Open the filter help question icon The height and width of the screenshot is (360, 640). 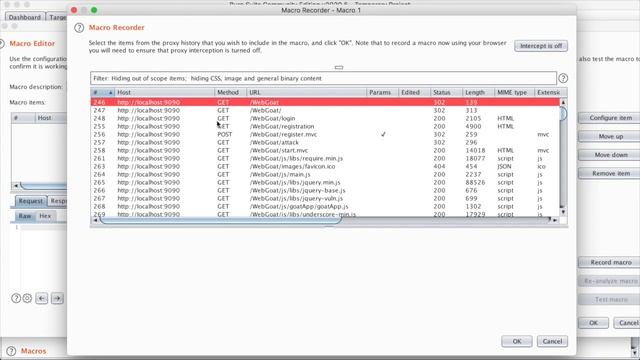pyautogui.click(x=563, y=78)
